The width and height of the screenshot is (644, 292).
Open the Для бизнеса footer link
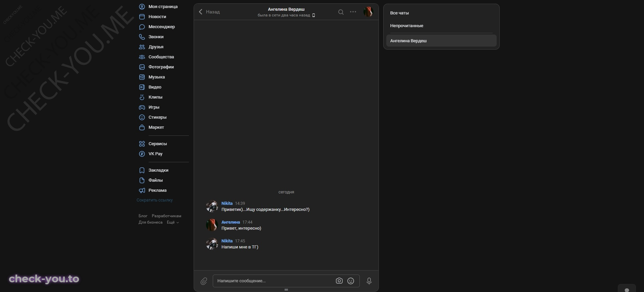[150, 222]
